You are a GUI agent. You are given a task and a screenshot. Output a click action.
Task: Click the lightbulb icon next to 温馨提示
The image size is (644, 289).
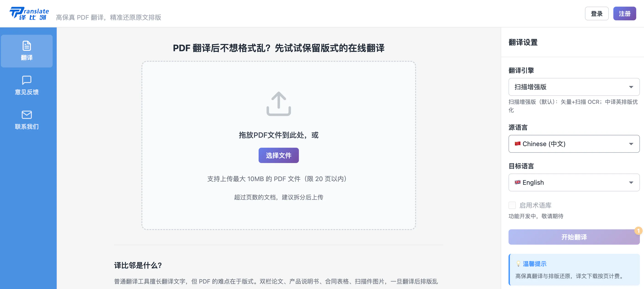pos(518,264)
